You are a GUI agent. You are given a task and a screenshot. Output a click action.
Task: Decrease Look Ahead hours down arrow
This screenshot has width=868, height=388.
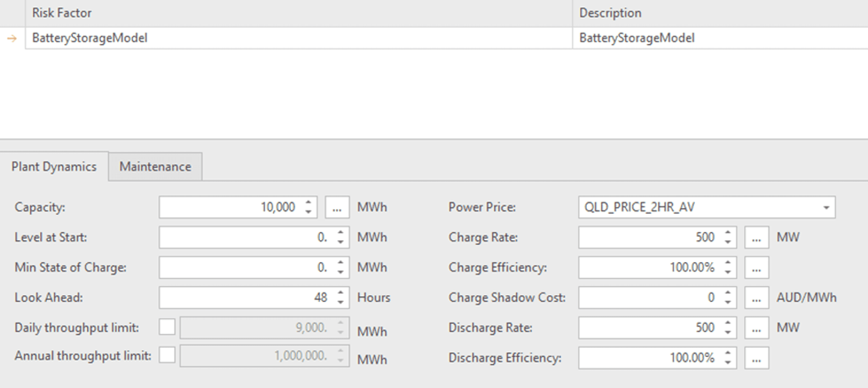pos(341,303)
